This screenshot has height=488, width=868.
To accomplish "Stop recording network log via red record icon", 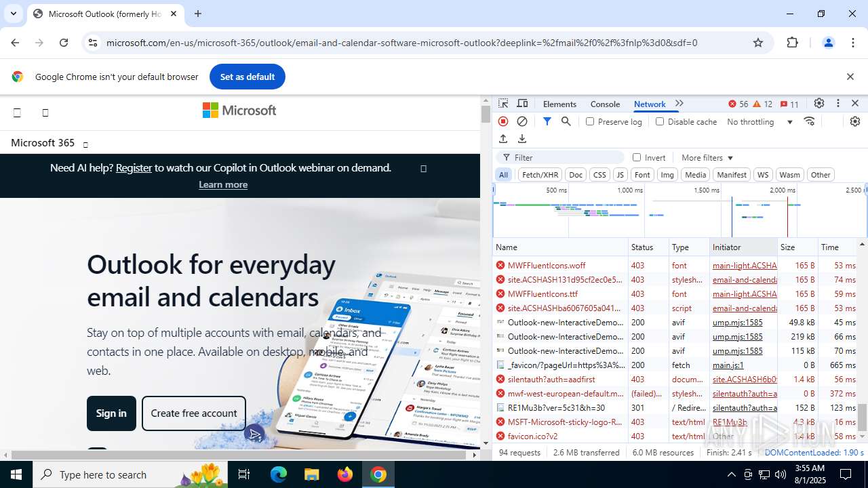I will pyautogui.click(x=503, y=121).
